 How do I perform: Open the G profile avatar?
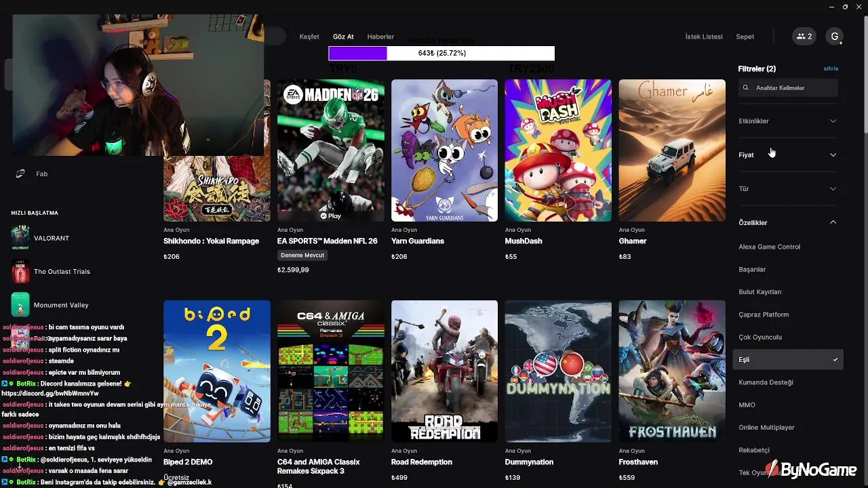tap(835, 37)
